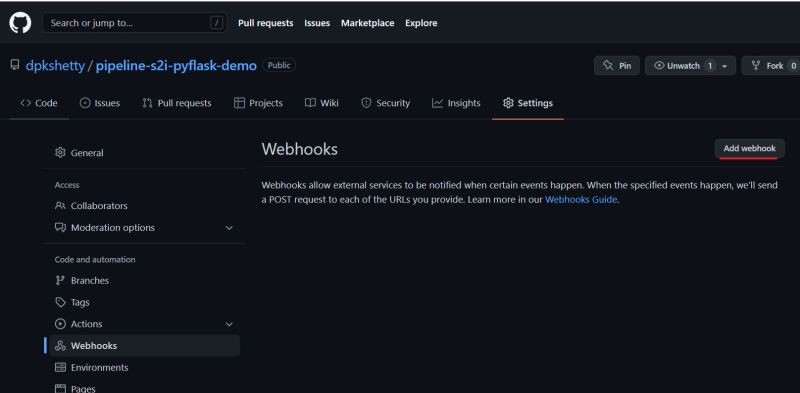The width and height of the screenshot is (800, 393).
Task: Pin the repository with Pin button
Action: 616,66
